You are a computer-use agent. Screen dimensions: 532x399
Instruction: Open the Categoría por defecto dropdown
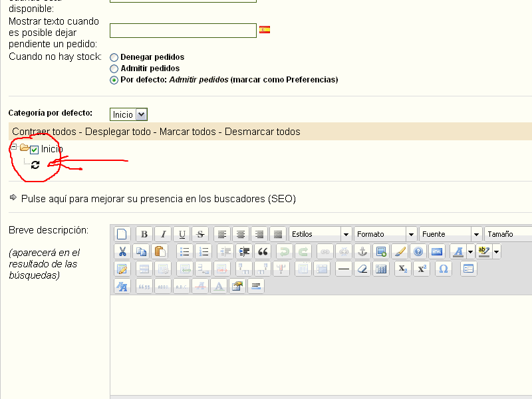128,114
